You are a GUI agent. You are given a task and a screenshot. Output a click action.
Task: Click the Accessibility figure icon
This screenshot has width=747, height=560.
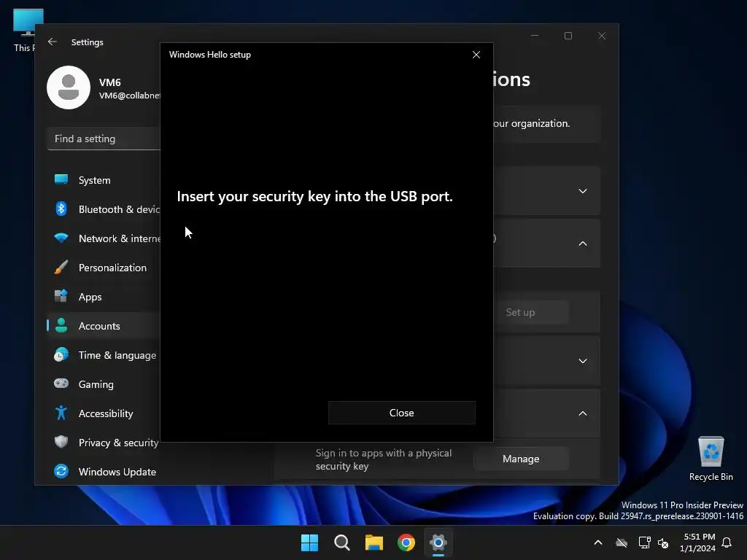click(61, 413)
